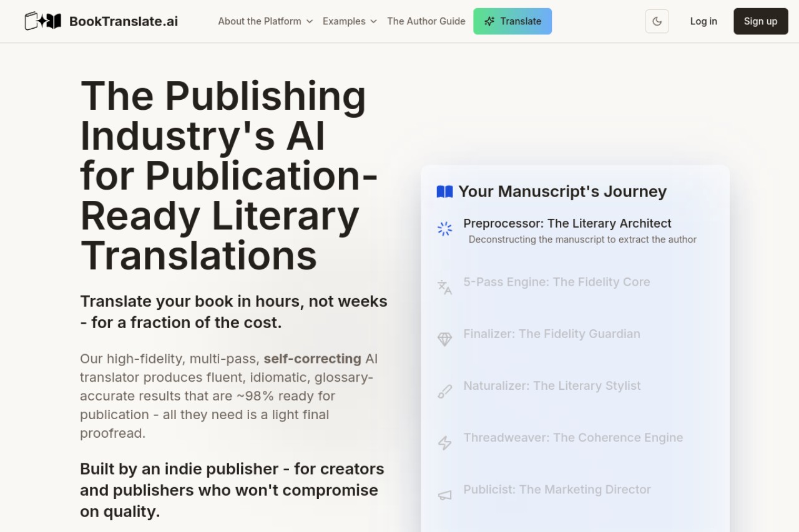Click the BookTranslate.ai book logo icon
Image resolution: width=799 pixels, height=532 pixels.
[x=43, y=21]
